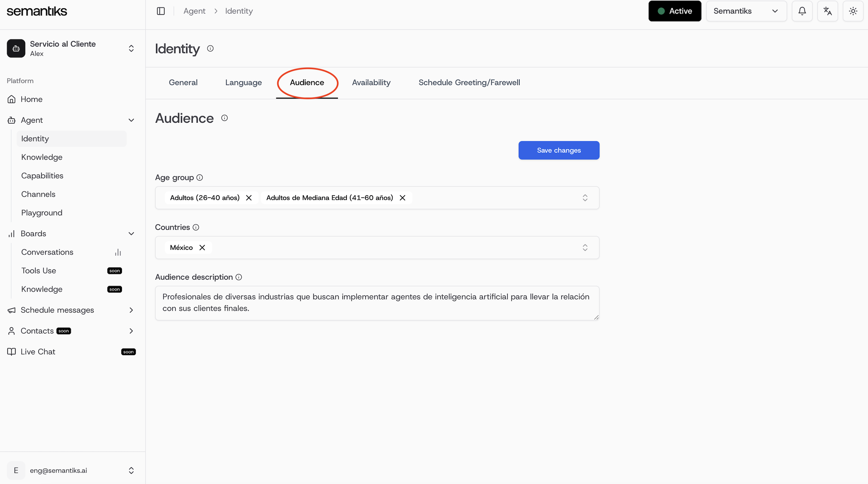
Task: Remove the Adultos (26-40 años) age chip
Action: pyautogui.click(x=249, y=198)
